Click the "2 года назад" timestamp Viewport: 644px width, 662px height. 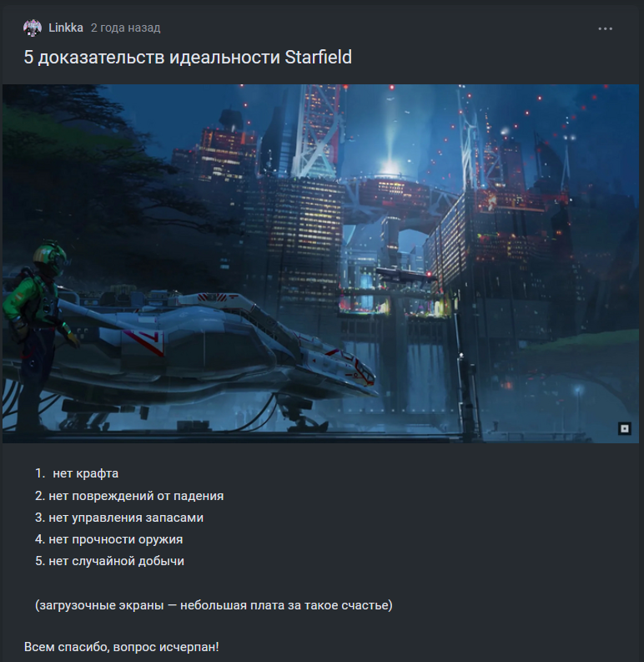pyautogui.click(x=126, y=28)
